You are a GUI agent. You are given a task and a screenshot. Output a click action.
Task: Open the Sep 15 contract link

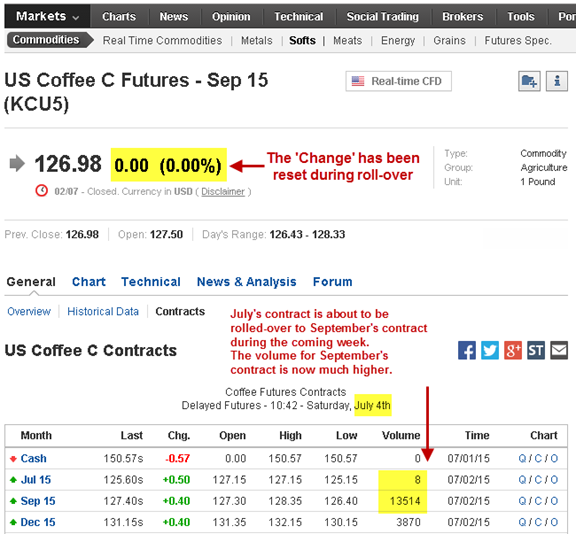point(38,501)
